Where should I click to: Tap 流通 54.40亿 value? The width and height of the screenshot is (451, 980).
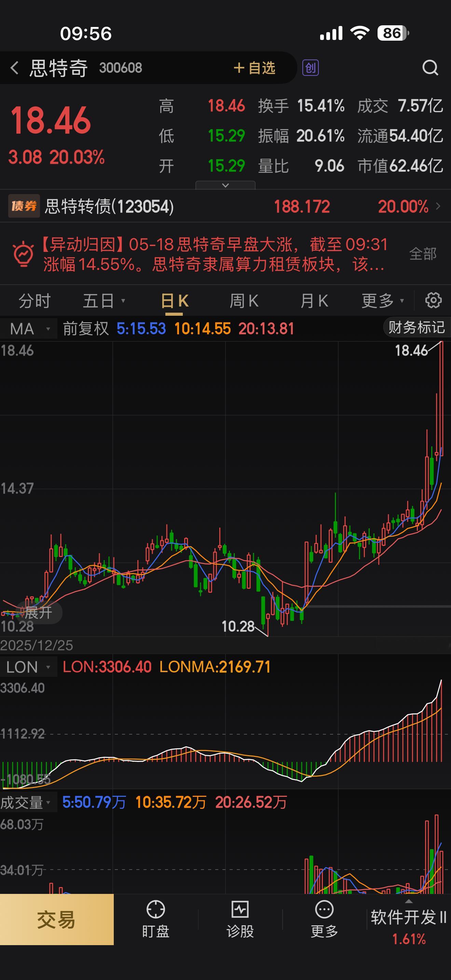400,136
